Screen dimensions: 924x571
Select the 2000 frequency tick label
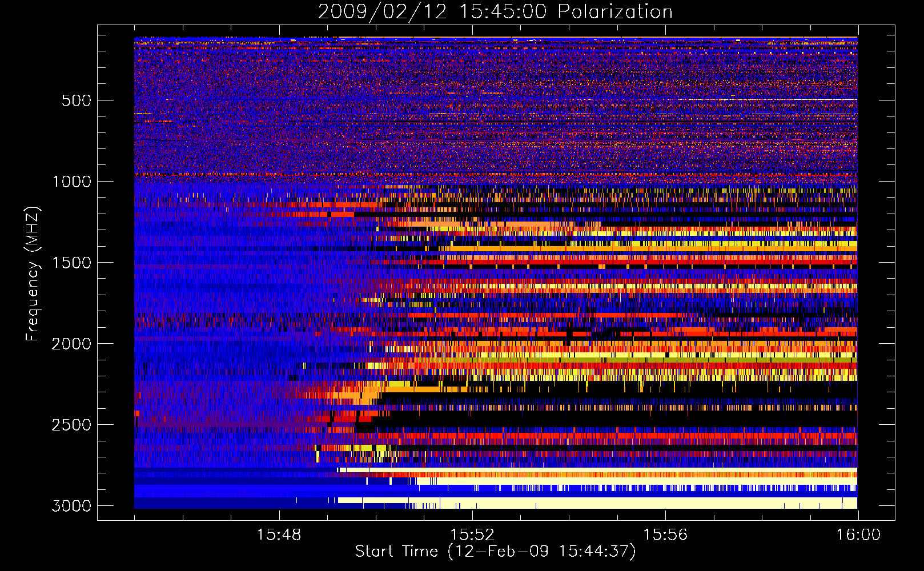click(71, 344)
